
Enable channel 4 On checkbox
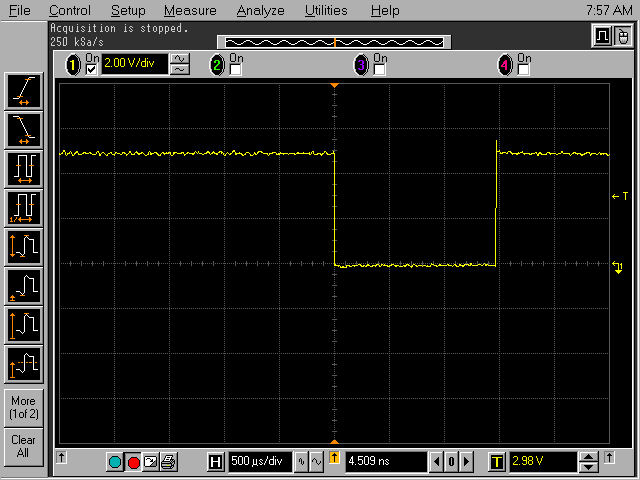coord(523,69)
